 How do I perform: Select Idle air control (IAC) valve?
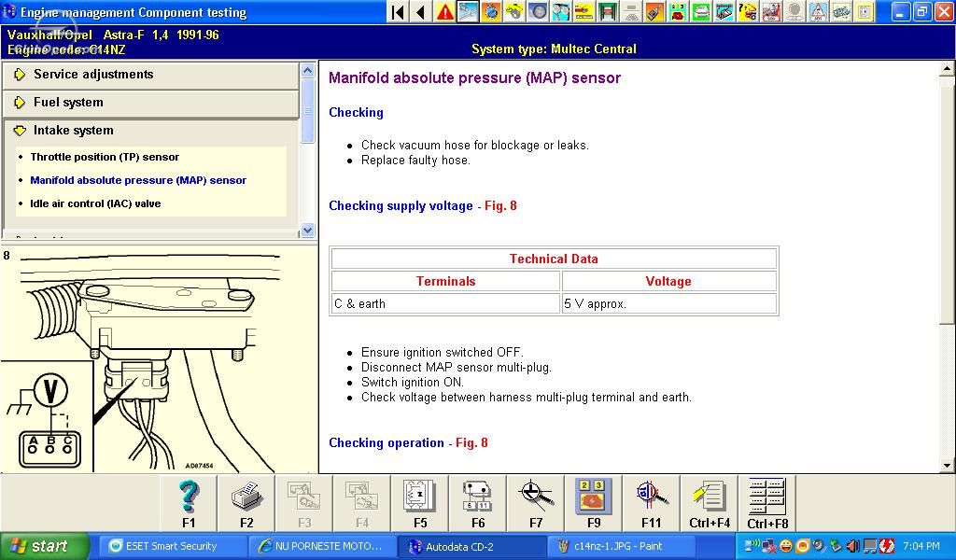coord(96,203)
